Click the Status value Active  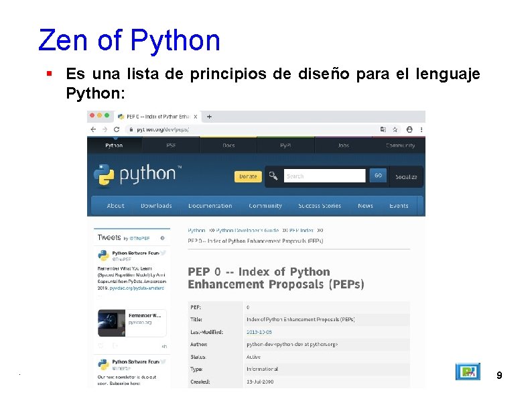253,357
